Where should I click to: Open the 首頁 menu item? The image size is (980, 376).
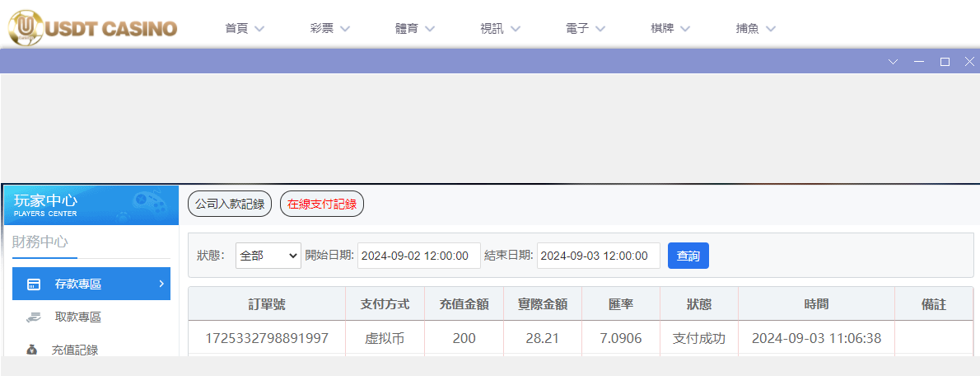(244, 28)
